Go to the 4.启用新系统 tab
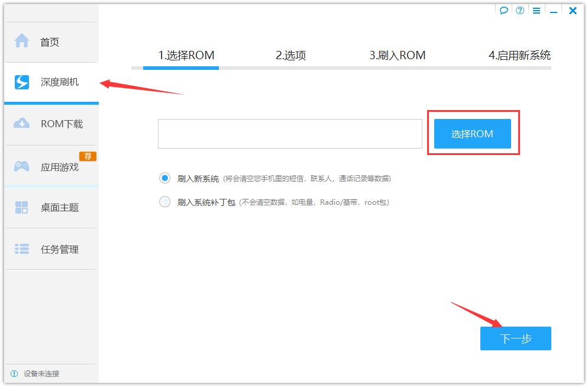Image resolution: width=588 pixels, height=387 pixels. [521, 54]
